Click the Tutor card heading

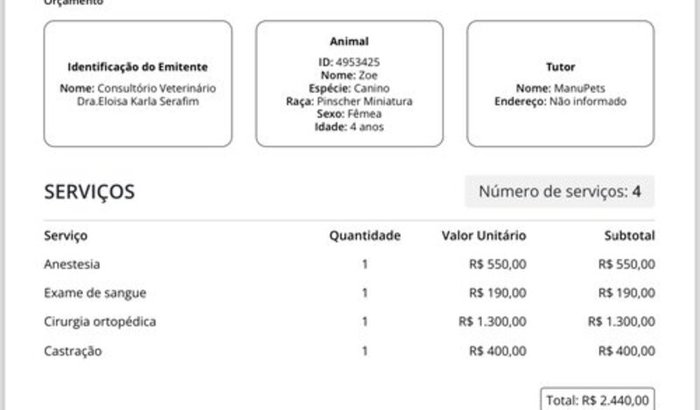(x=560, y=67)
